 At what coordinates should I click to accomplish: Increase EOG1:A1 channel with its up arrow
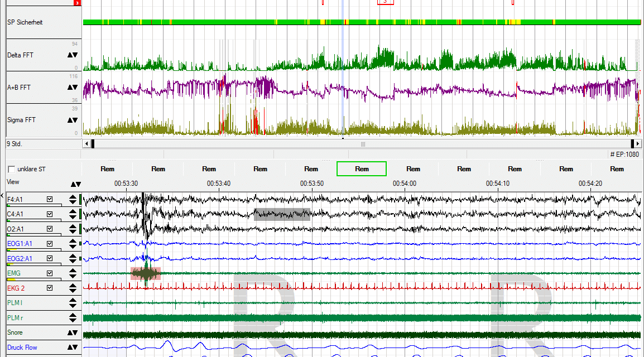[73, 241]
